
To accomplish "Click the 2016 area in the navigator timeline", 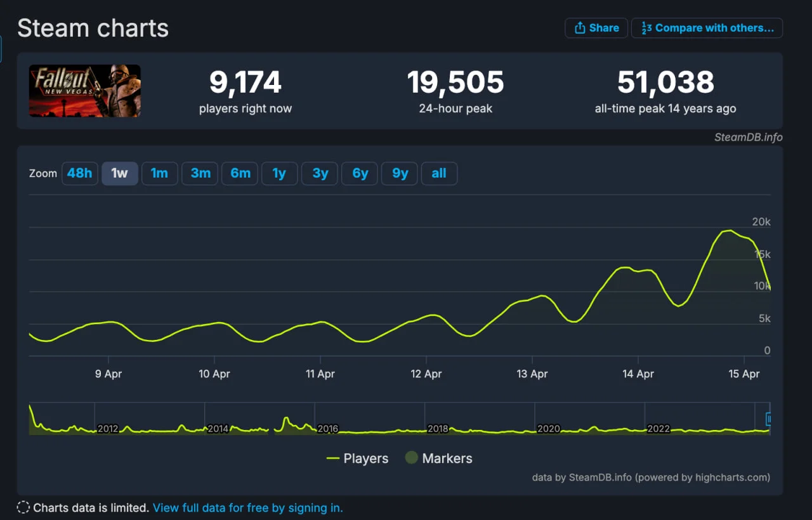I will tap(327, 429).
